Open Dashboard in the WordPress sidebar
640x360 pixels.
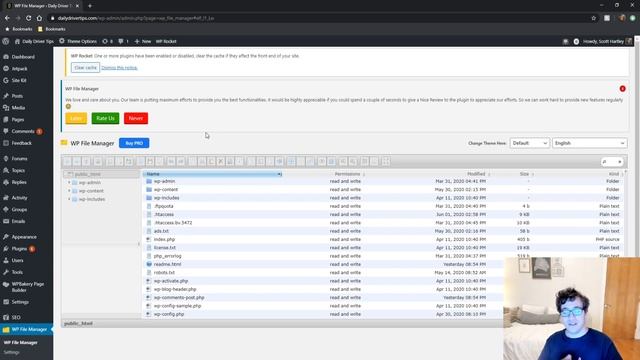[x=23, y=57]
